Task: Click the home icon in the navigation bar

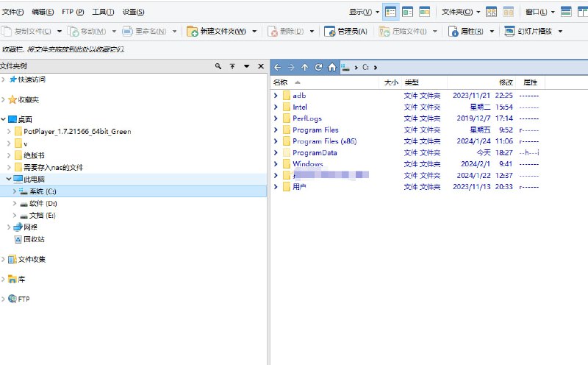Action: [332, 67]
